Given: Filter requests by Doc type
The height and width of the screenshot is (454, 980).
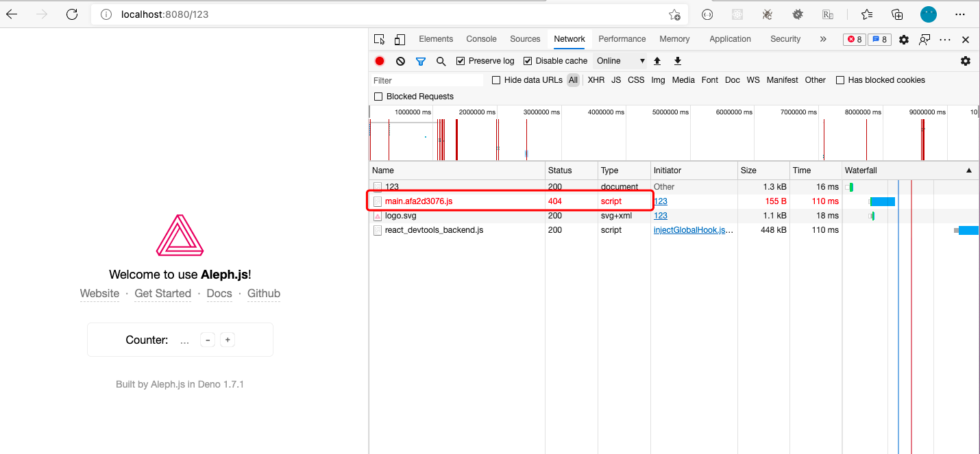Looking at the screenshot, I should [x=733, y=80].
